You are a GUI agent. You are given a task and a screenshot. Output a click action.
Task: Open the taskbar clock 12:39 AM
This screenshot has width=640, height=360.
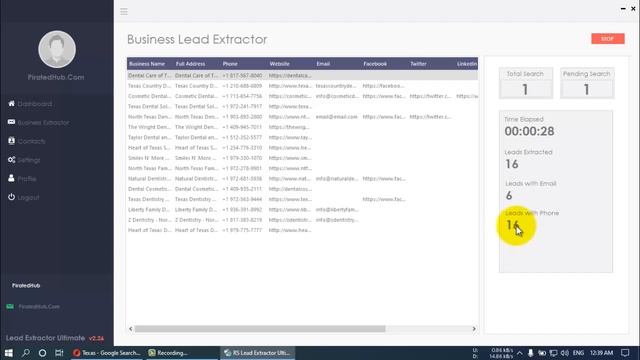(601, 353)
